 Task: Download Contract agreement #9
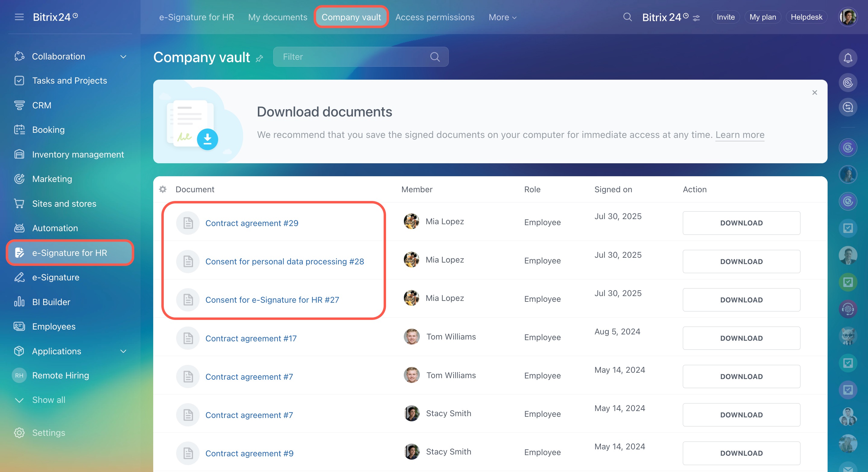click(741, 453)
